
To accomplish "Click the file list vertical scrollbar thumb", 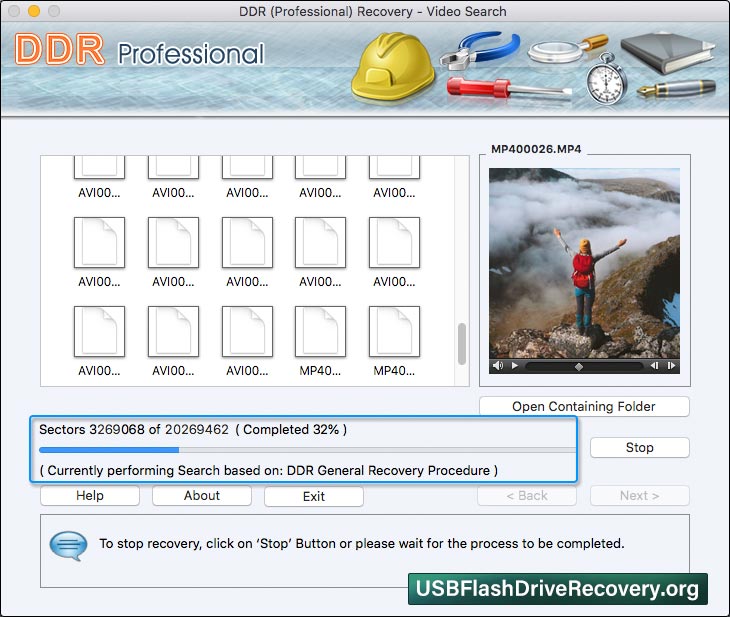I will (x=462, y=344).
